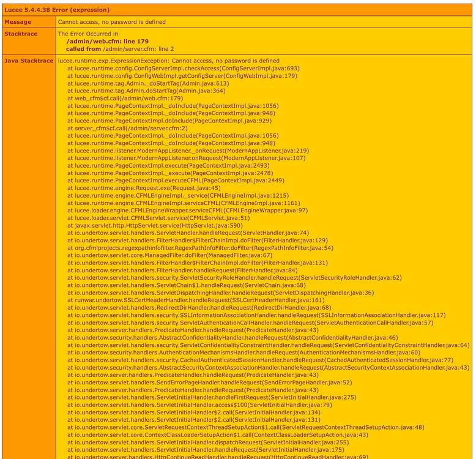Click 'ModernAppListener.onRequest(ModernAppListener.java:107)' line
This screenshot has height=459, width=476.
point(187,158)
